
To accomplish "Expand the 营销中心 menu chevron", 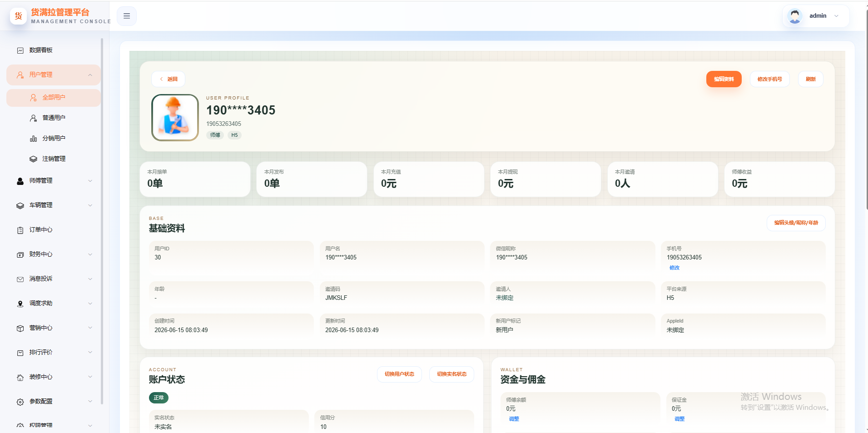I will click(90, 328).
